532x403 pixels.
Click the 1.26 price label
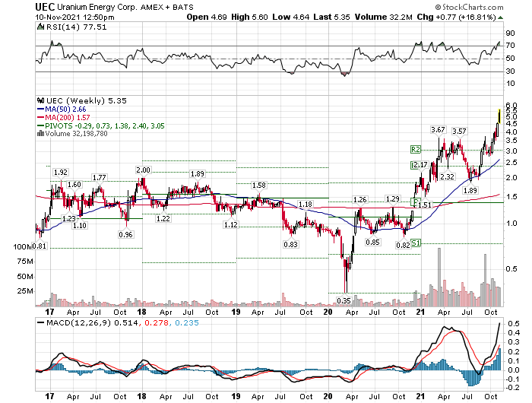pyautogui.click(x=360, y=200)
